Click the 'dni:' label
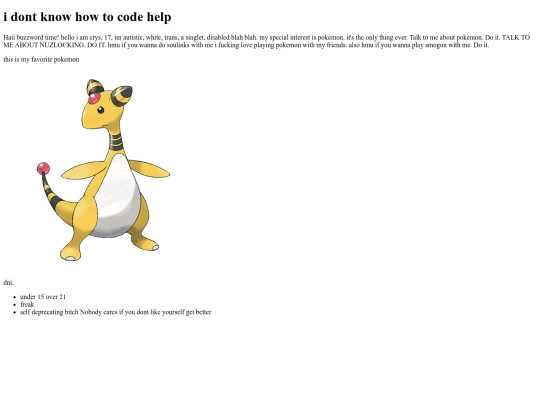Image resolution: width=540 pixels, height=405 pixels. [x=9, y=282]
